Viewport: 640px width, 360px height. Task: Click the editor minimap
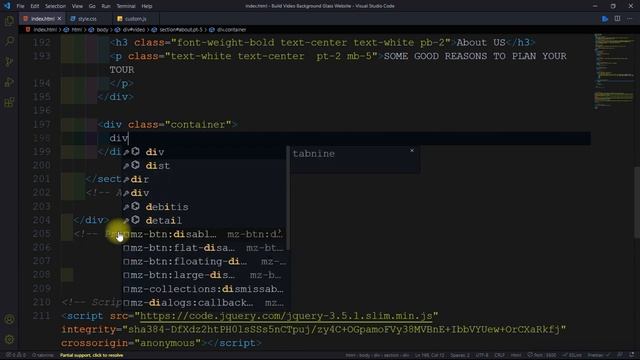point(613,72)
